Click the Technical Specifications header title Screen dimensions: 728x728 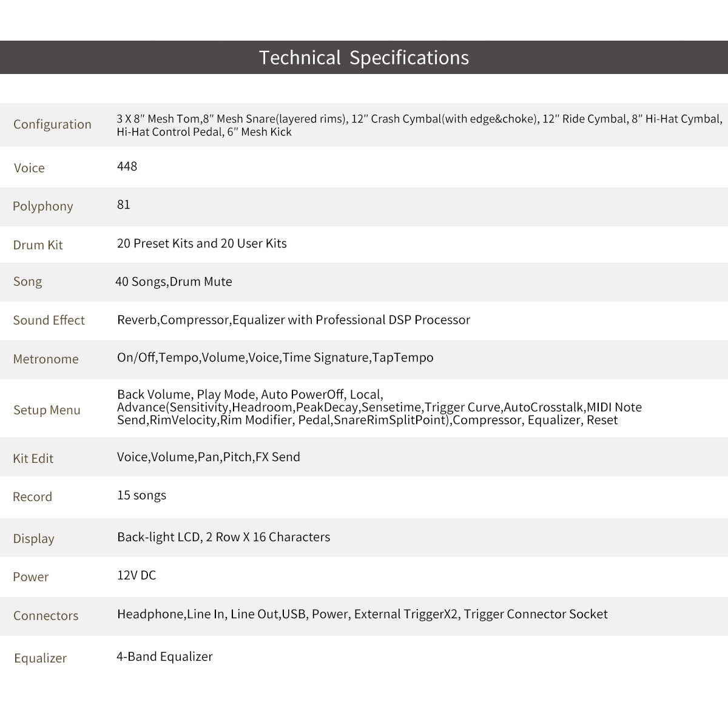pyautogui.click(x=364, y=58)
